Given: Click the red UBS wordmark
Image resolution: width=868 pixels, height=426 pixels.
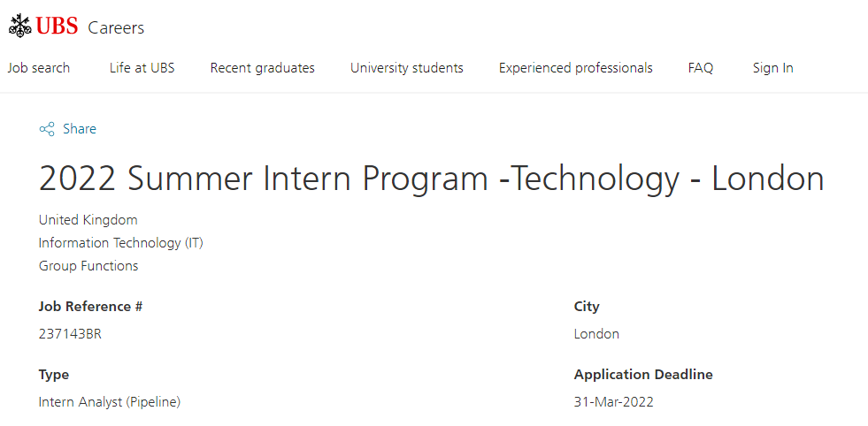Looking at the screenshot, I should tap(57, 26).
